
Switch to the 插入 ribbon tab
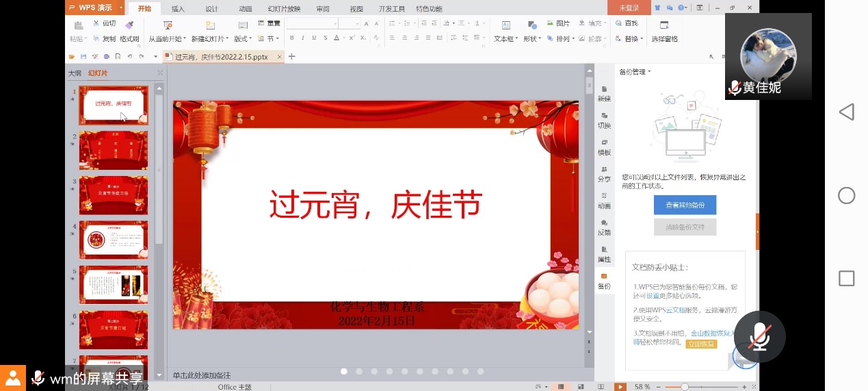pyautogui.click(x=178, y=9)
